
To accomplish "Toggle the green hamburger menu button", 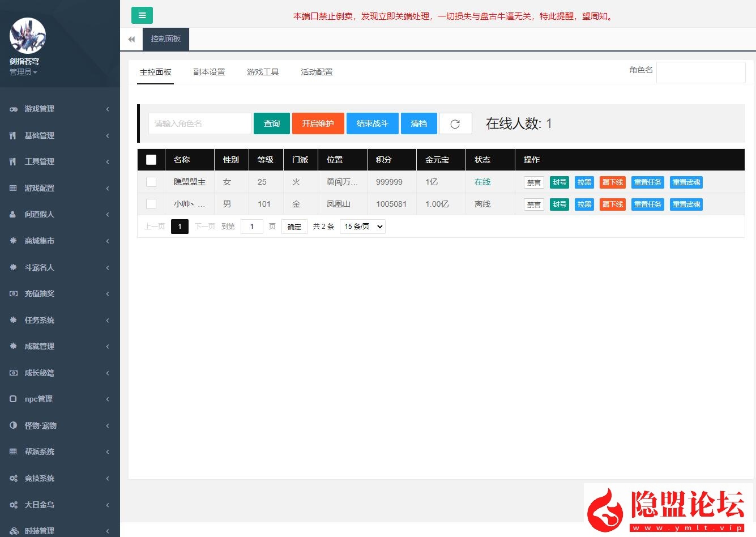I will (x=142, y=15).
